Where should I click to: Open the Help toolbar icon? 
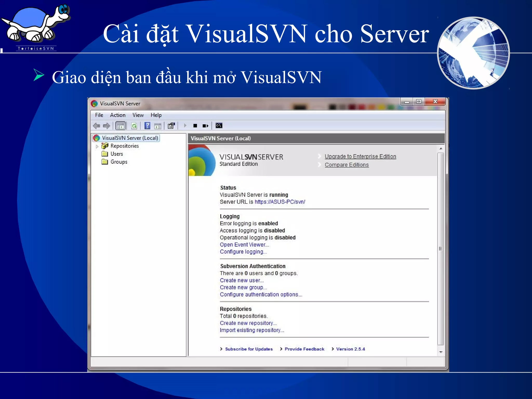pyautogui.click(x=147, y=126)
